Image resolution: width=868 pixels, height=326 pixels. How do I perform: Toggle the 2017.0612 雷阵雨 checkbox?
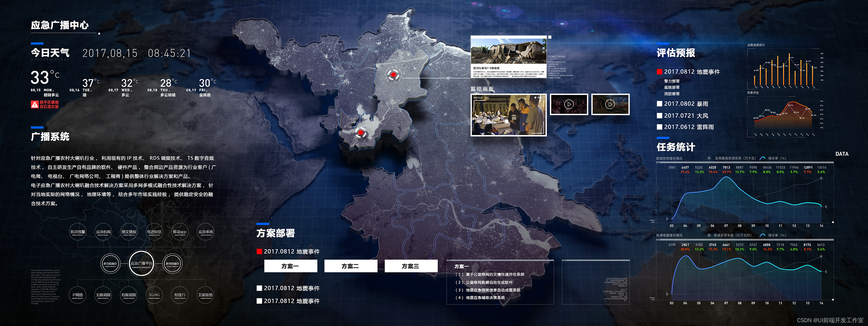[x=659, y=127]
